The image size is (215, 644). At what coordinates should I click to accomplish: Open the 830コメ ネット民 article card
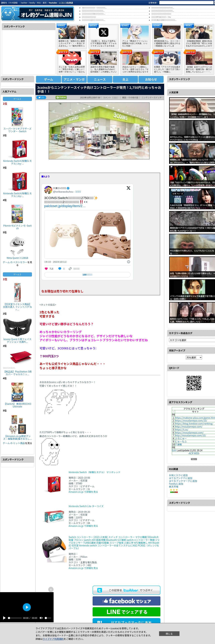point(72,62)
